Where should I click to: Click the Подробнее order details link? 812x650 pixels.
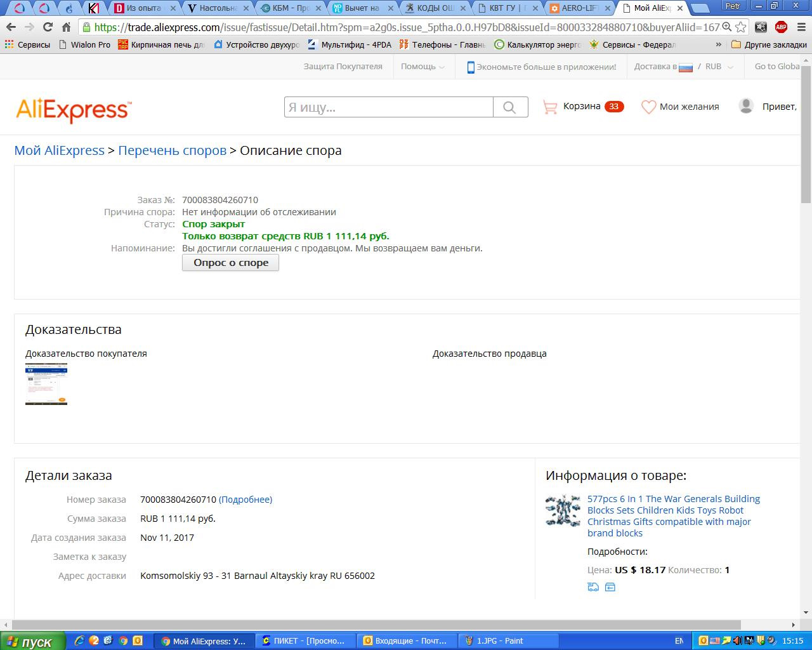[x=246, y=500]
